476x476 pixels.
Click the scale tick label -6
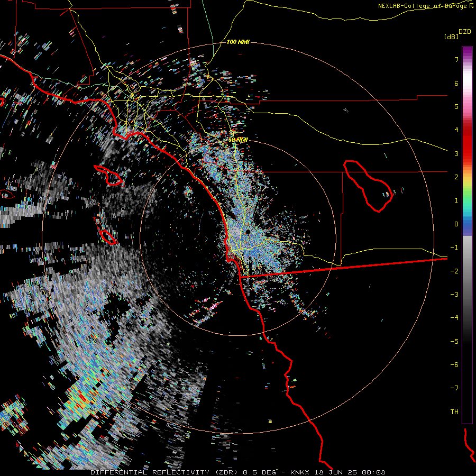(x=454, y=365)
